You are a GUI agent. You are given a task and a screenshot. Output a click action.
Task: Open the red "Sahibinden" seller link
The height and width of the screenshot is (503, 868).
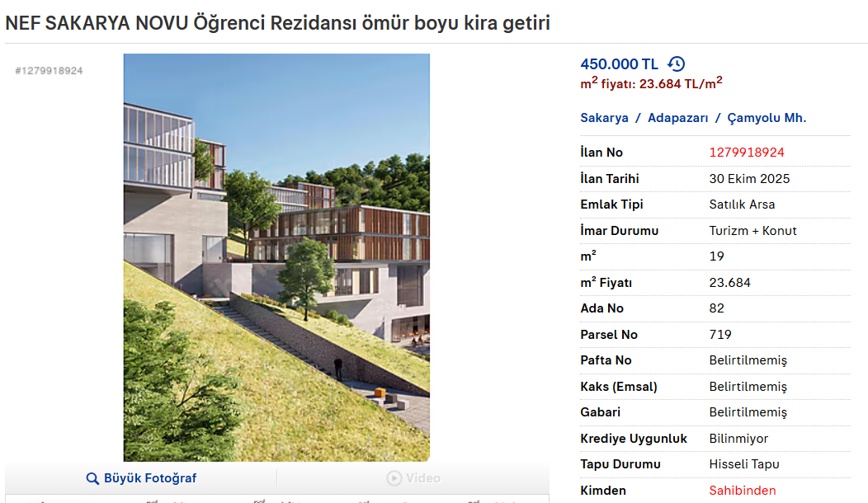(740, 490)
